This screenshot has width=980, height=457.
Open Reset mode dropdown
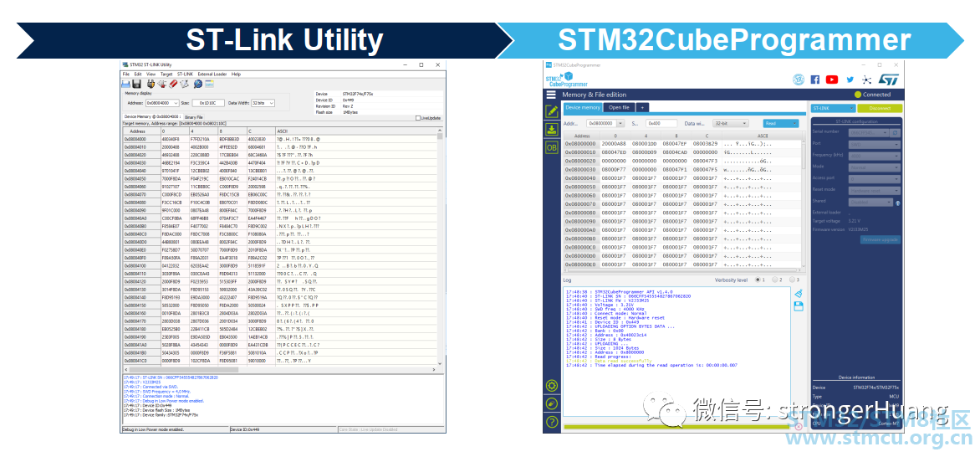click(x=875, y=191)
